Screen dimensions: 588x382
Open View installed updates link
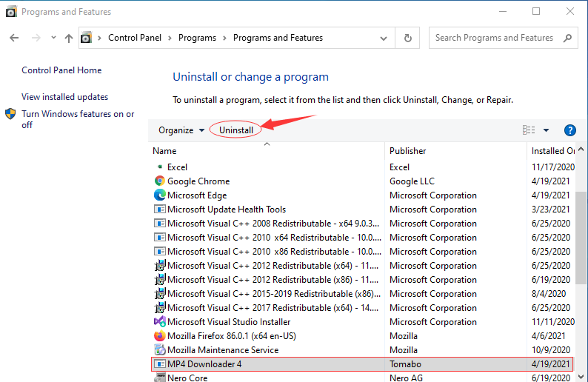pos(64,97)
